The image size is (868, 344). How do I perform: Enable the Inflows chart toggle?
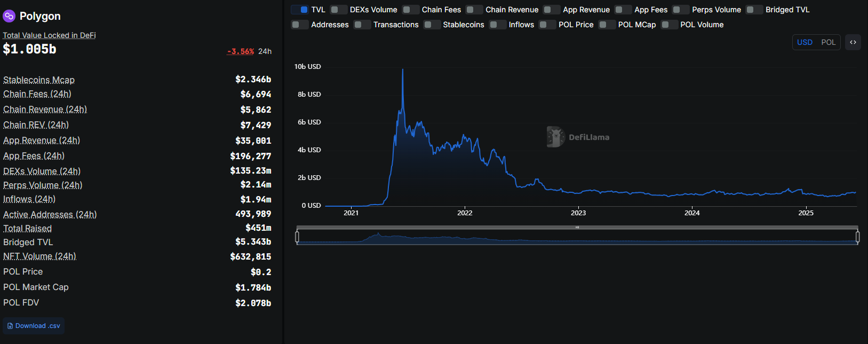pos(498,25)
